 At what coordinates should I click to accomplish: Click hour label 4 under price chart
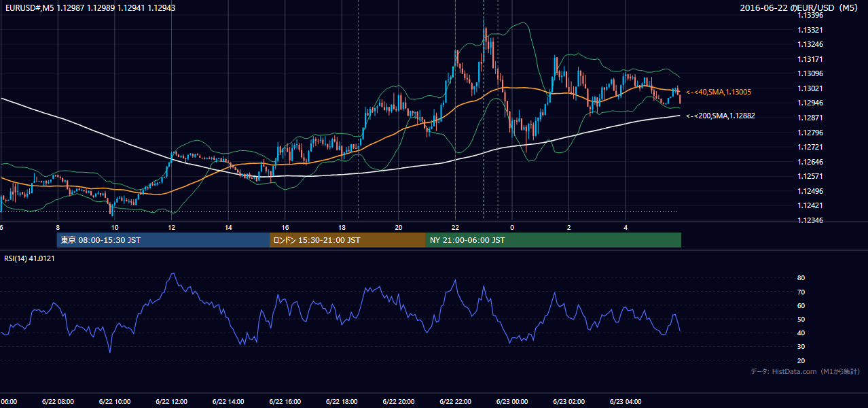tap(626, 228)
